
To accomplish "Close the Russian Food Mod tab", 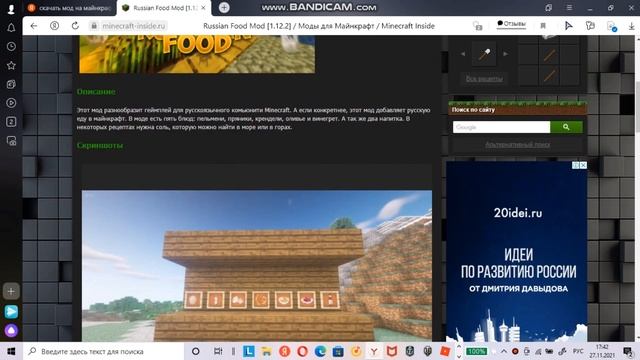I will (203, 8).
